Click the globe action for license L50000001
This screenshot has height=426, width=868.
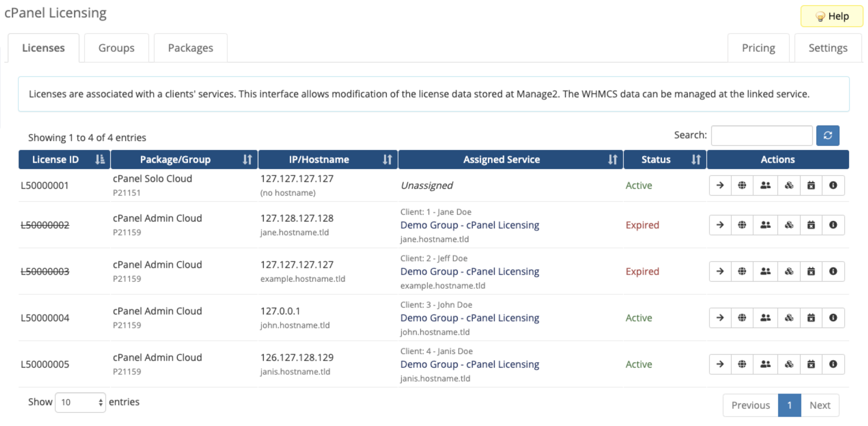742,185
